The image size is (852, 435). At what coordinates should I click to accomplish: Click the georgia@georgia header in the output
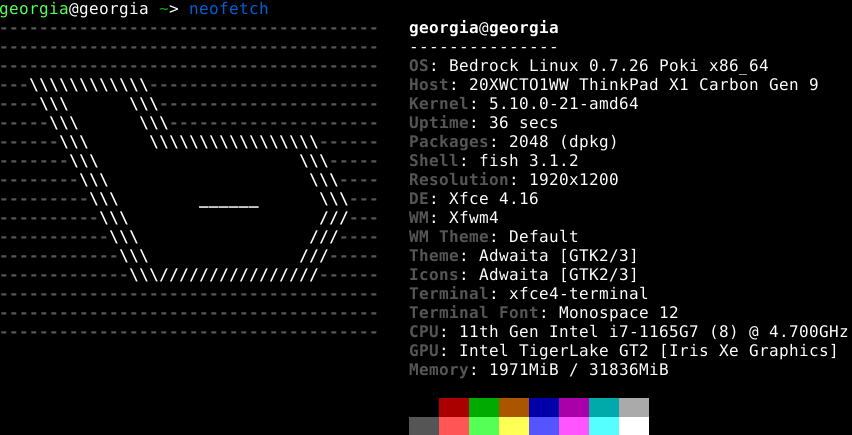coord(484,28)
